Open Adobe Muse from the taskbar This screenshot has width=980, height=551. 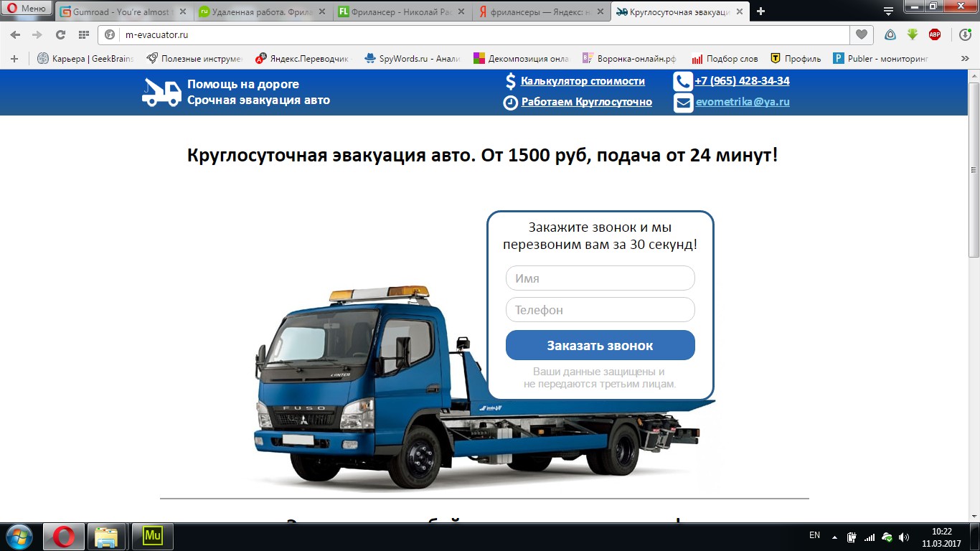(152, 537)
